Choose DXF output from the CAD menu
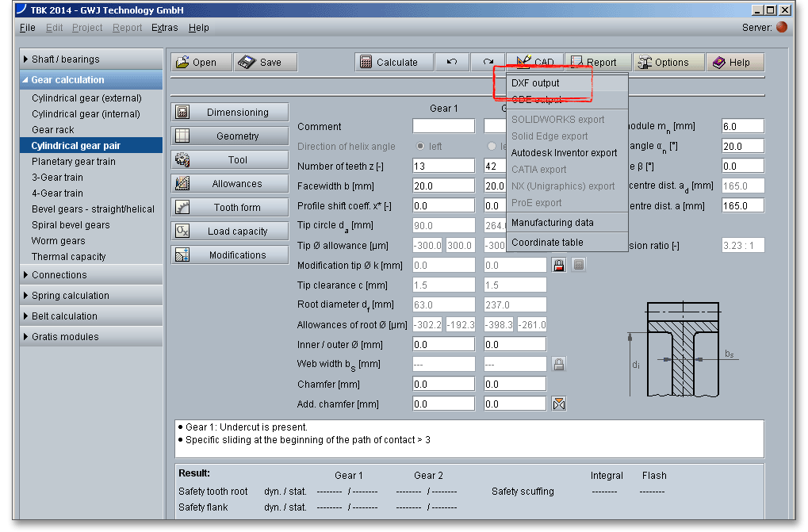 pyautogui.click(x=535, y=83)
